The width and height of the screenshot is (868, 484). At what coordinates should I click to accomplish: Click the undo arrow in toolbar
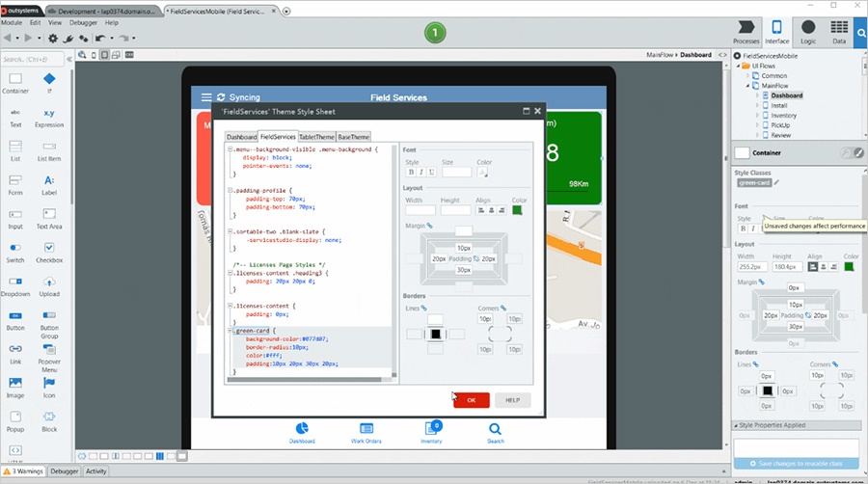click(100, 39)
